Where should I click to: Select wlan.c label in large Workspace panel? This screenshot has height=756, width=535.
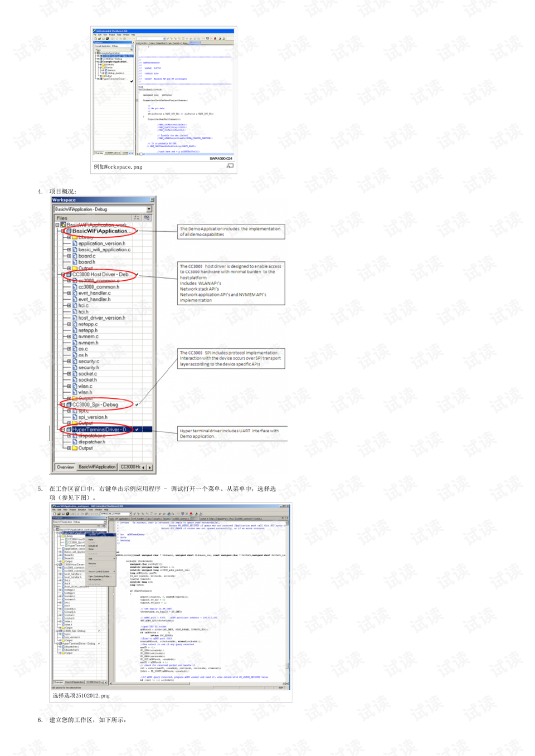tap(85, 386)
